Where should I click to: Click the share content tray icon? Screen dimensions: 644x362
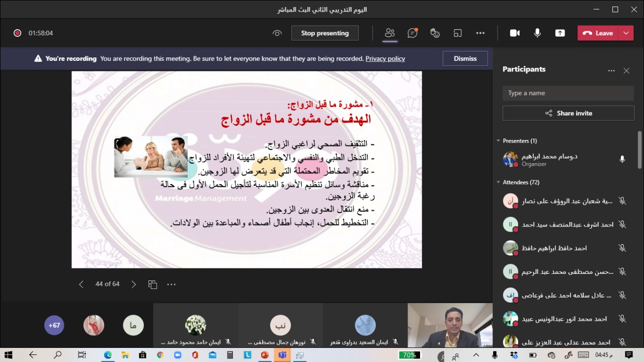(560, 33)
